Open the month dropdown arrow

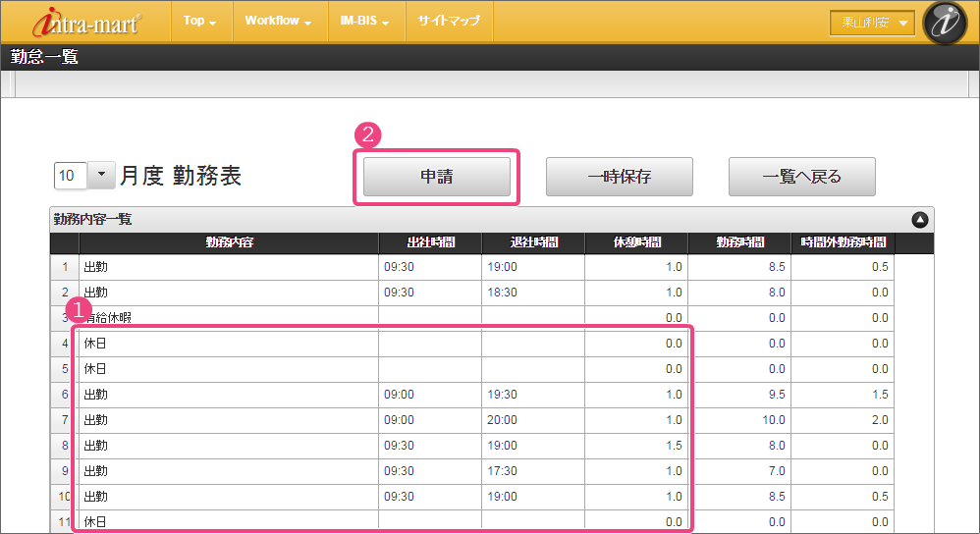(102, 176)
